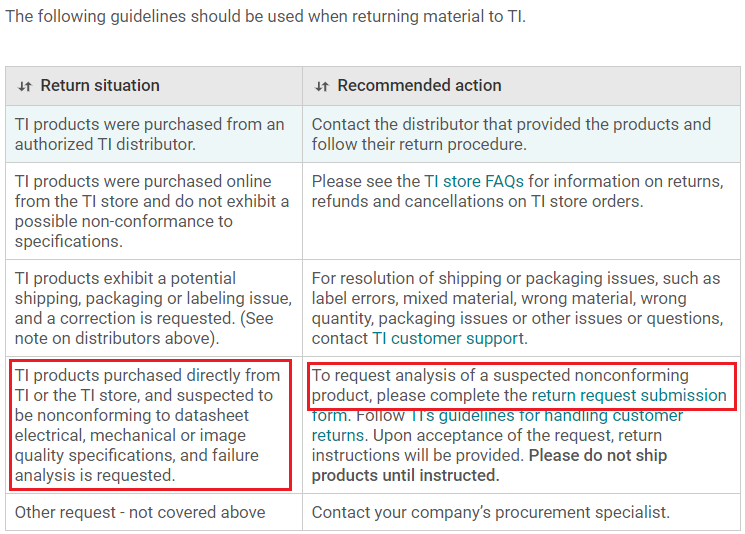Click the 'Other request - not covered above' cell
745x534 pixels.
[x=140, y=512]
